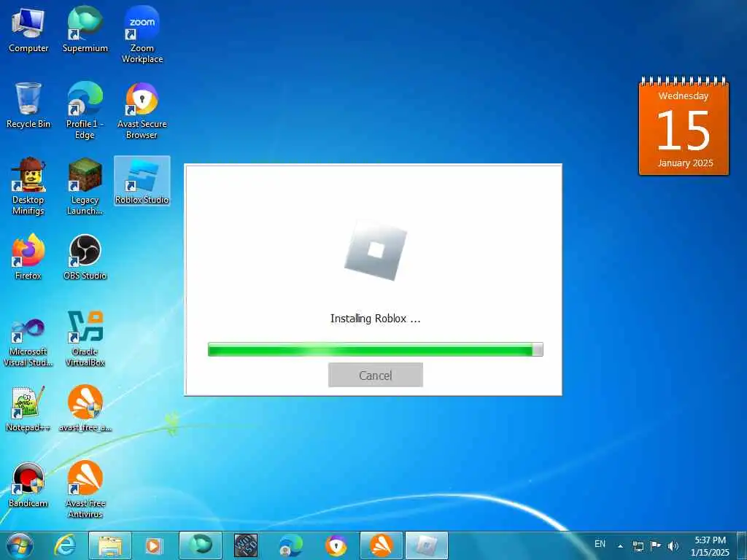This screenshot has width=747, height=560.
Task: Select the Zoom Workplace desktop shortcut
Action: click(x=142, y=35)
